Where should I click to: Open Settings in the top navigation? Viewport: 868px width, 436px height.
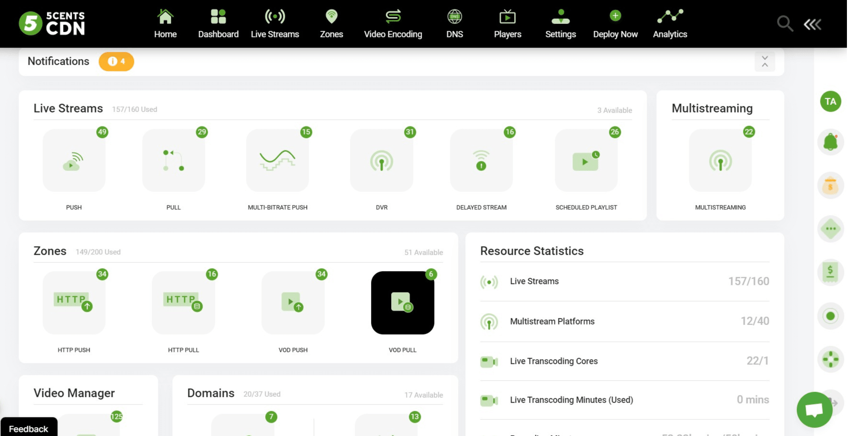click(561, 24)
